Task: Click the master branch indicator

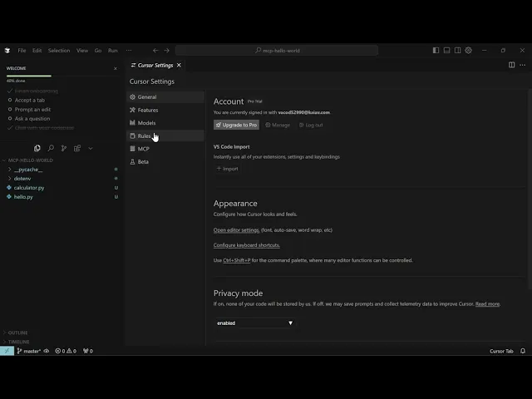Action: pyautogui.click(x=29, y=351)
